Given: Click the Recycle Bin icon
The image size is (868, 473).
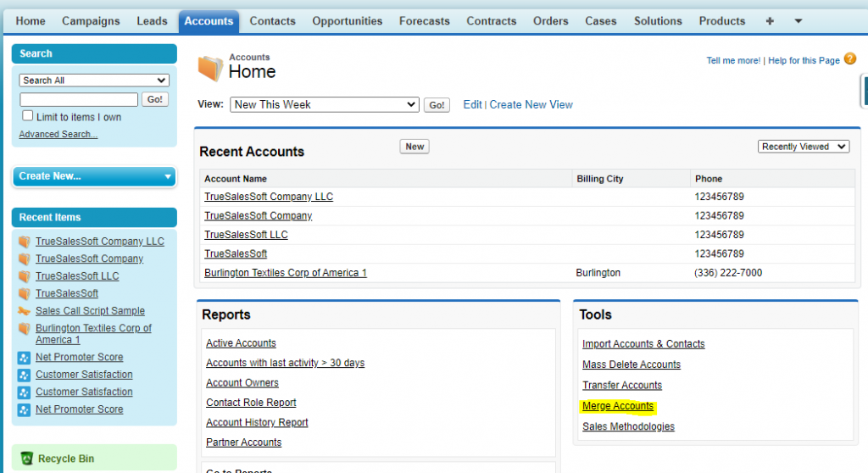Looking at the screenshot, I should pyautogui.click(x=26, y=459).
